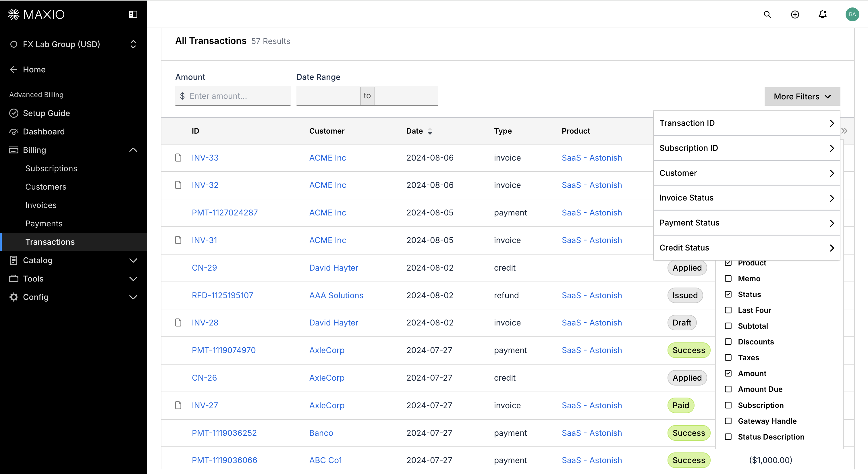Click the document icon beside INV-33
Screen dimensions: 868x474
(x=178, y=157)
